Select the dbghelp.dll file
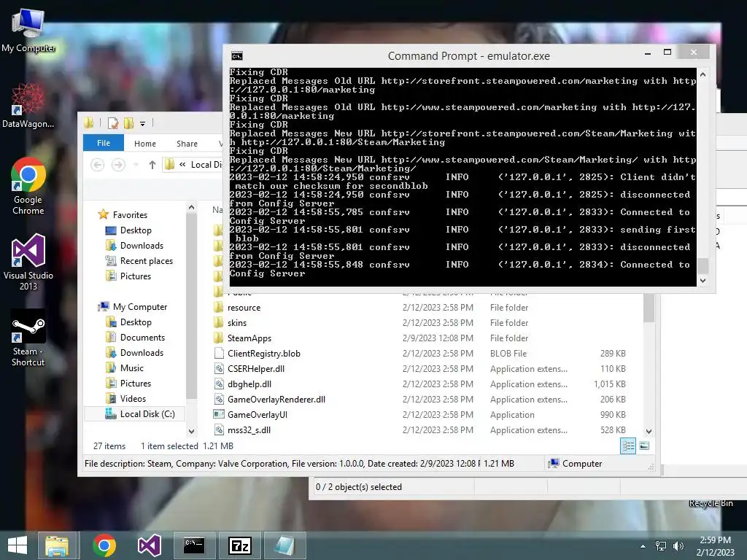The image size is (747, 560). 249,384
